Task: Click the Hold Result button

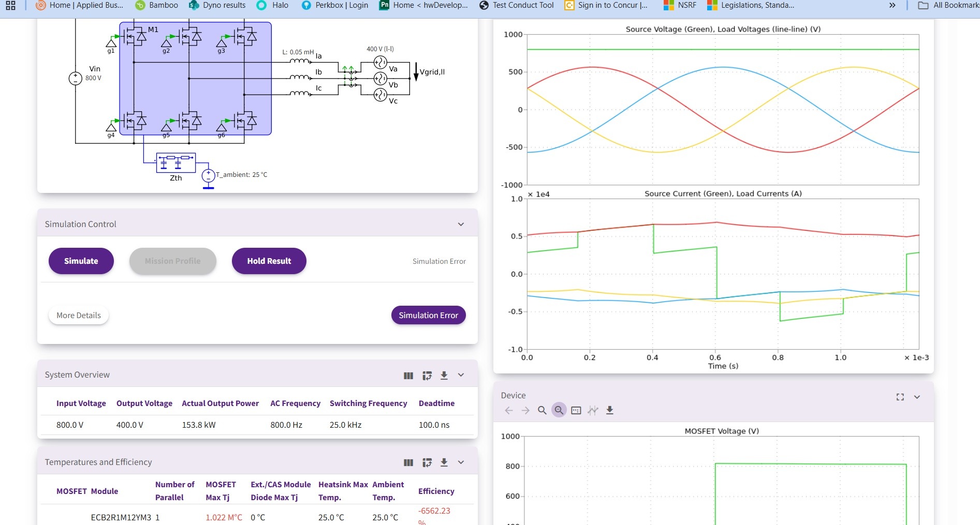Action: [269, 261]
